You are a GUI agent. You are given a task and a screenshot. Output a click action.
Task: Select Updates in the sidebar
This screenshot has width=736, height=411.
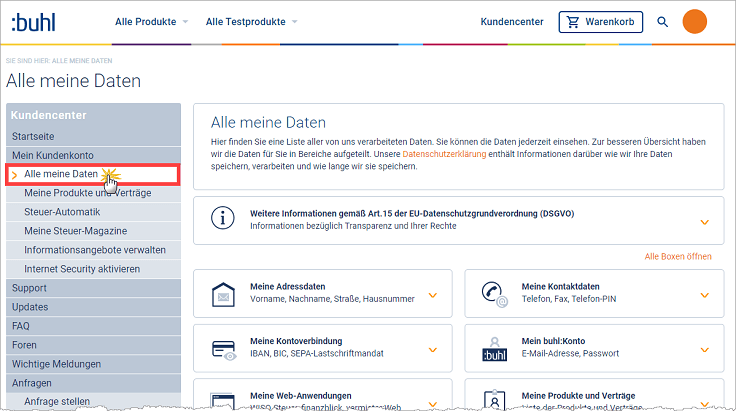pyautogui.click(x=93, y=307)
